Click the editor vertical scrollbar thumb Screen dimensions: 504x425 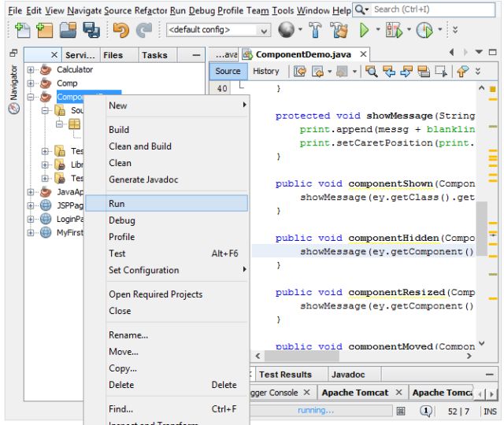pos(481,228)
